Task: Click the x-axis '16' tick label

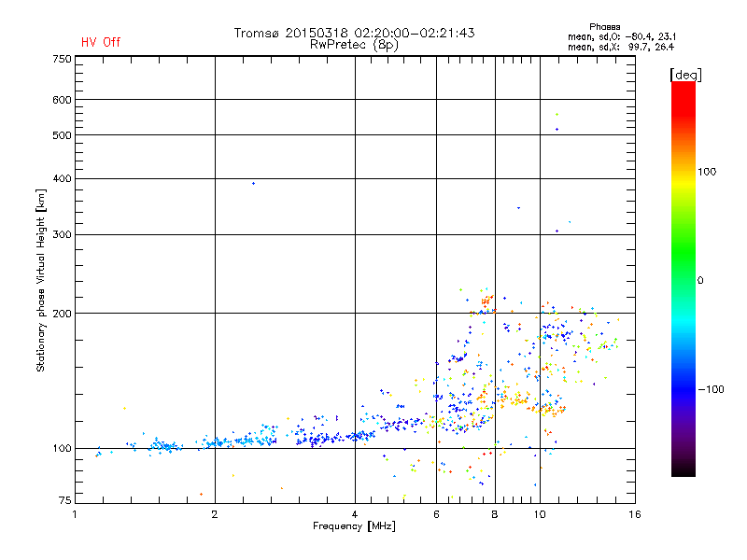Action: tap(635, 514)
